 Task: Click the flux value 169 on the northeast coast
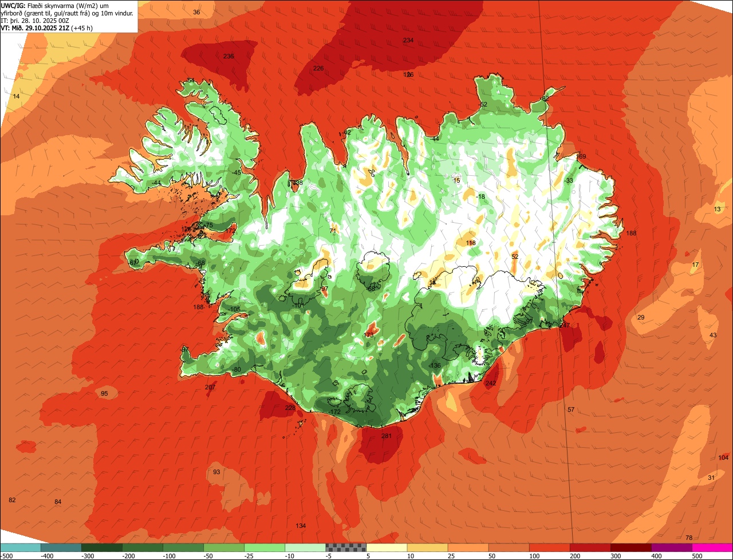pos(581,157)
